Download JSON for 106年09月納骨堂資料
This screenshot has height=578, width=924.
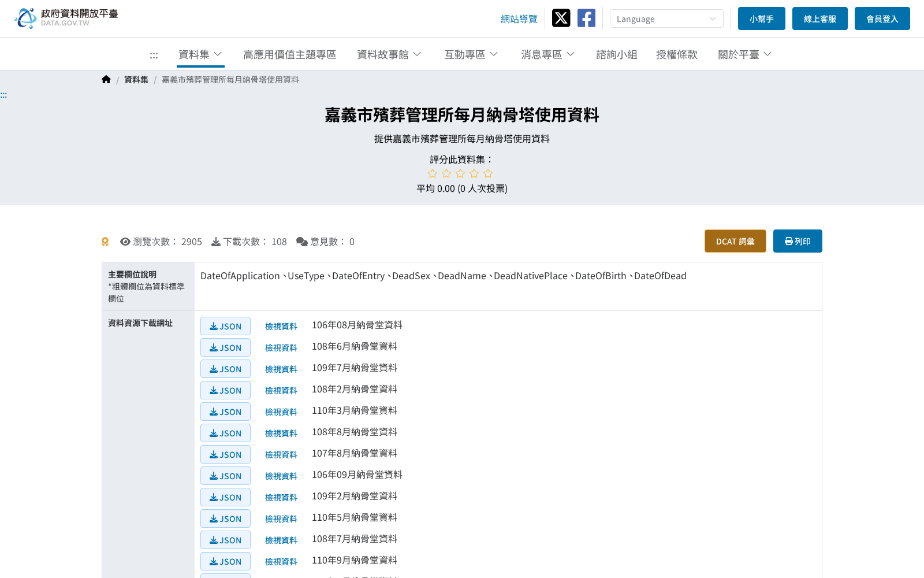point(225,476)
